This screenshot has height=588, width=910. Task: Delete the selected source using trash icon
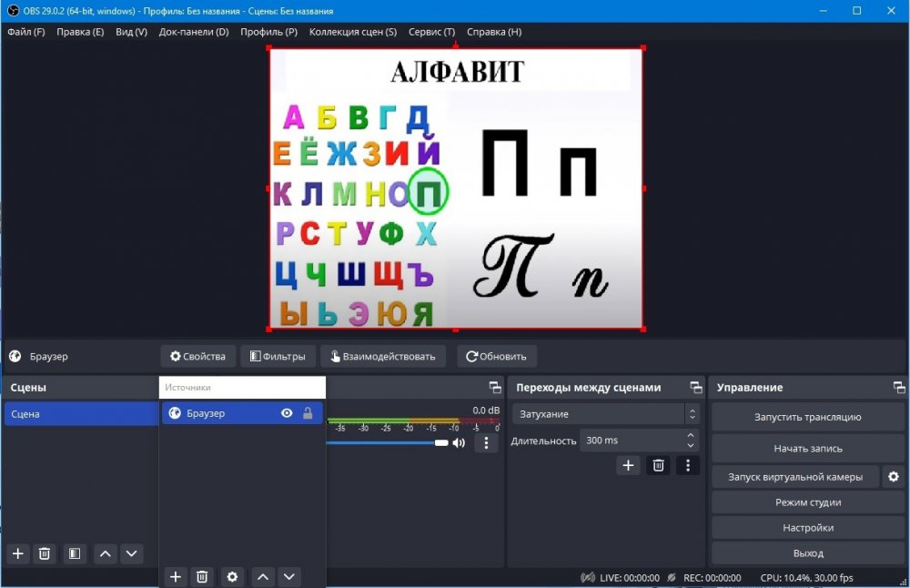click(x=202, y=576)
